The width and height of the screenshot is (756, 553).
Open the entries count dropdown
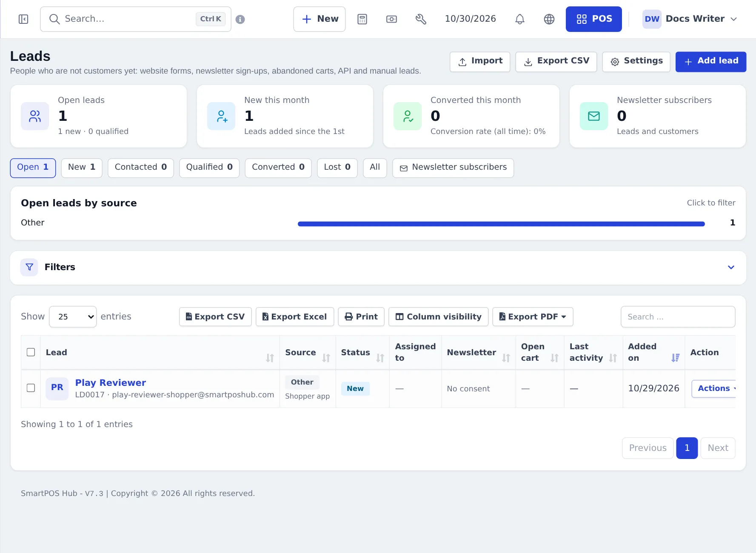pos(73,317)
